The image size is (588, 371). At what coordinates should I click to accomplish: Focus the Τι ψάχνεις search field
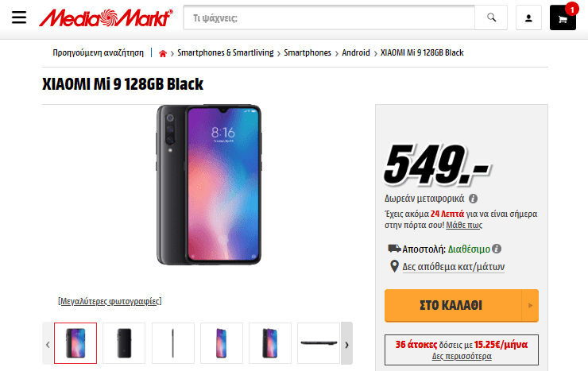pyautogui.click(x=329, y=17)
